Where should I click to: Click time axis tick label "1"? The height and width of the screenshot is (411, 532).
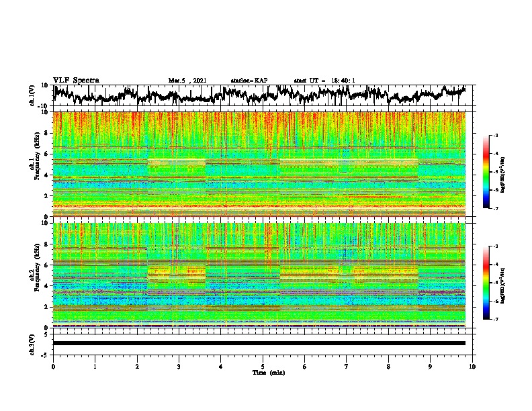coord(95,367)
